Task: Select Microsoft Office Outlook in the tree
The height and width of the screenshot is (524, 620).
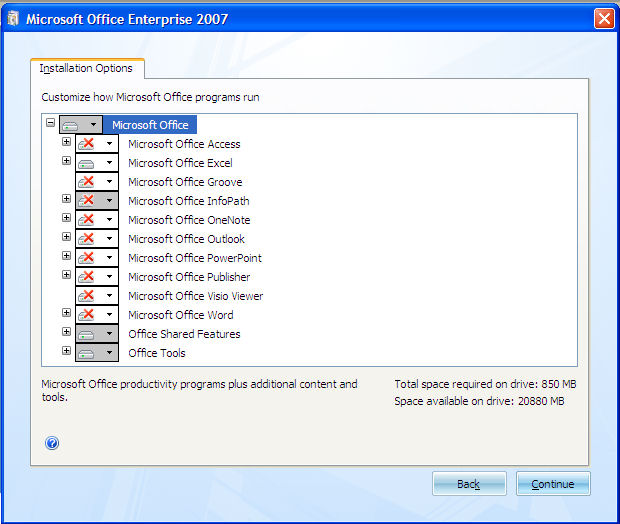Action: pyautogui.click(x=186, y=239)
